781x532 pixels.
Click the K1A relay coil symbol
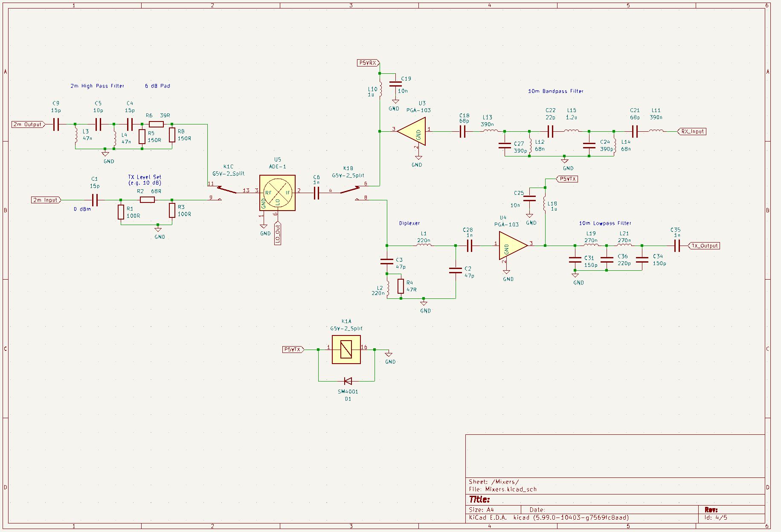pyautogui.click(x=346, y=349)
